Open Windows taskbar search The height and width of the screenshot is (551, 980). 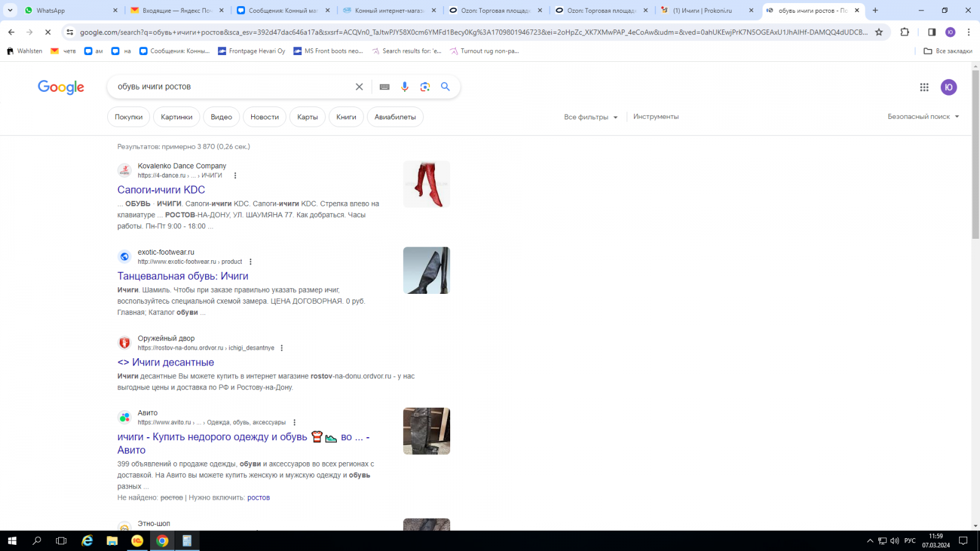tap(37, 541)
